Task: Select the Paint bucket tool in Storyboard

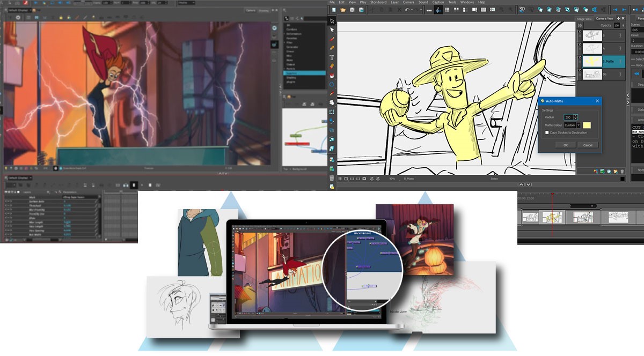Action: [332, 75]
